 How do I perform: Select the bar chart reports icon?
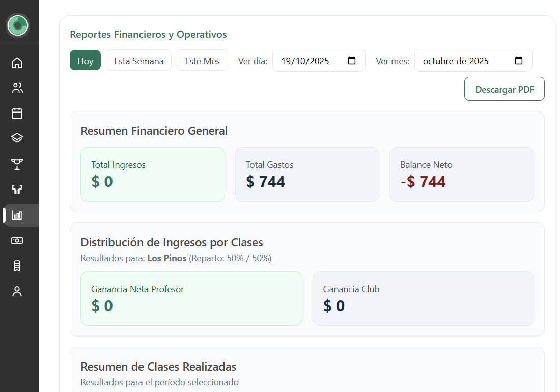click(17, 215)
